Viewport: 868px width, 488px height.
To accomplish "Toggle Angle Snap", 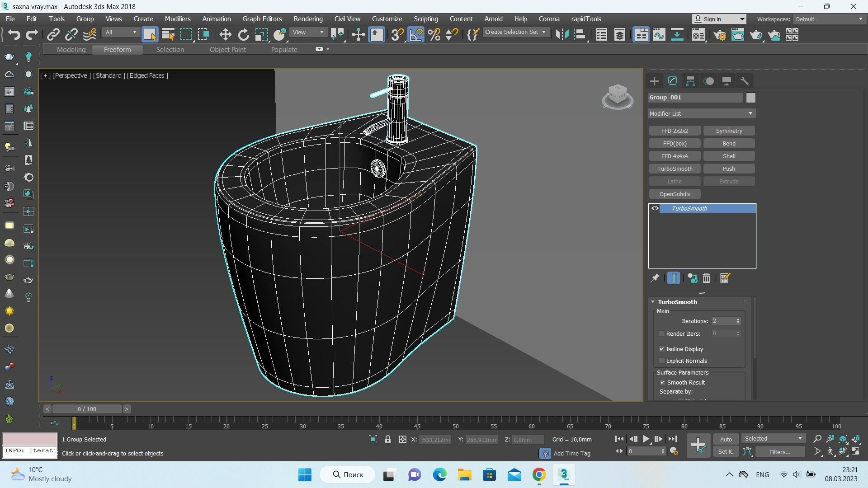I will (x=416, y=35).
